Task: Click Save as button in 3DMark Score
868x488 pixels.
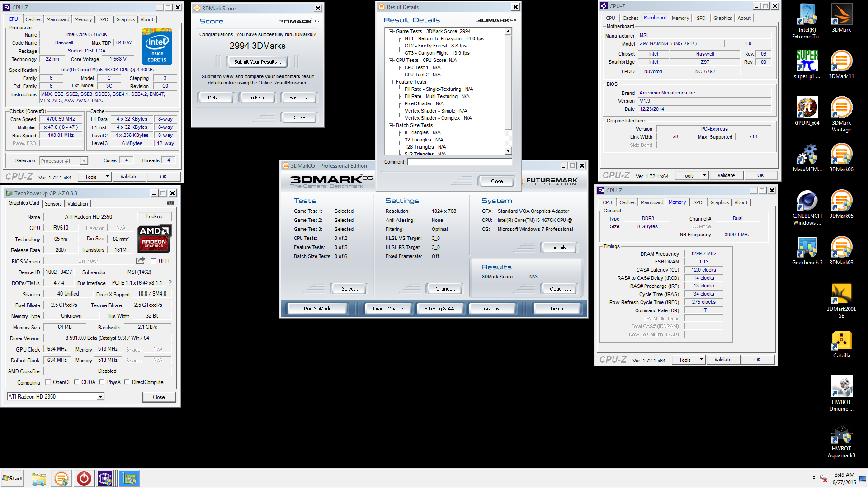Action: click(300, 98)
